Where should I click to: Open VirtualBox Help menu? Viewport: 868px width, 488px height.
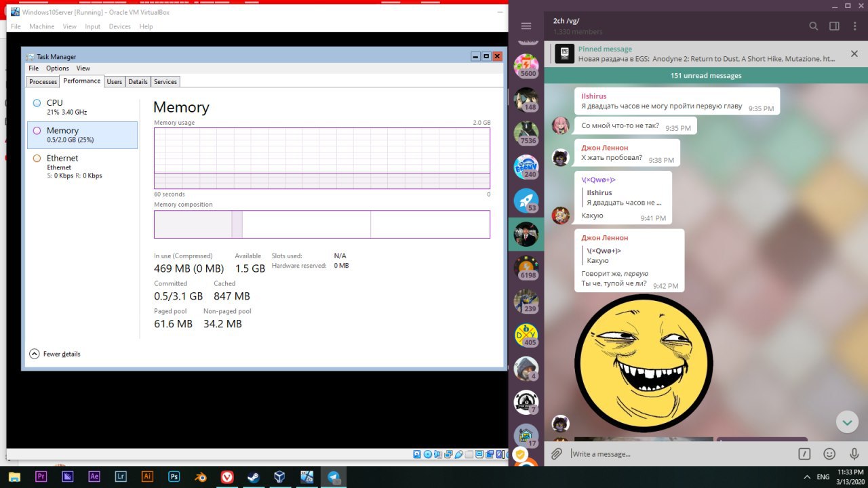[x=146, y=26]
